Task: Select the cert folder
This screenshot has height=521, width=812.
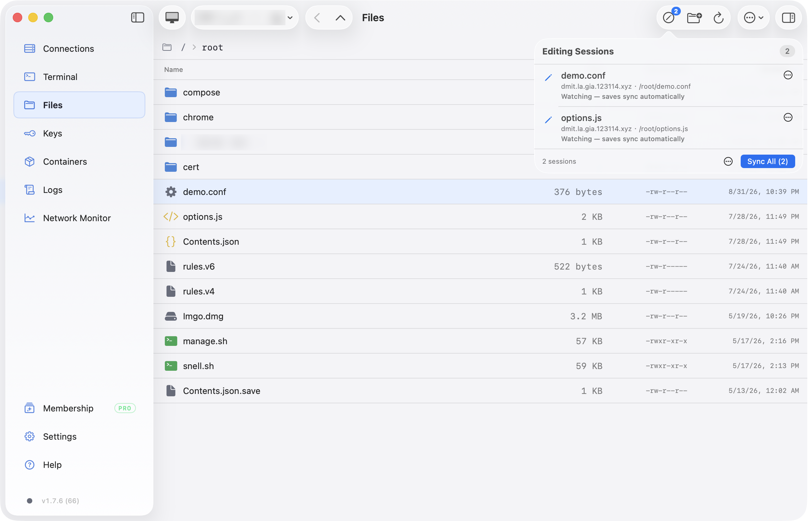Action: pyautogui.click(x=344, y=167)
